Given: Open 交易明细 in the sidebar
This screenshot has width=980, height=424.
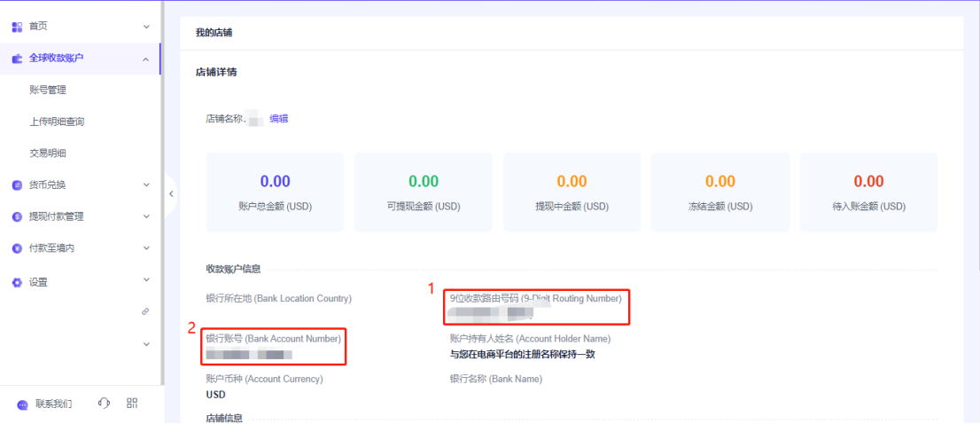Looking at the screenshot, I should pyautogui.click(x=48, y=153).
